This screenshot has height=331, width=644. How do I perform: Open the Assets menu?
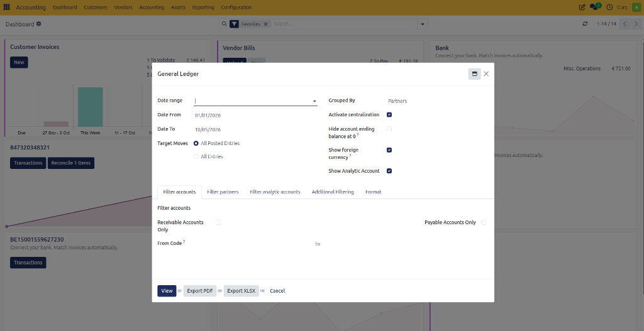point(178,8)
